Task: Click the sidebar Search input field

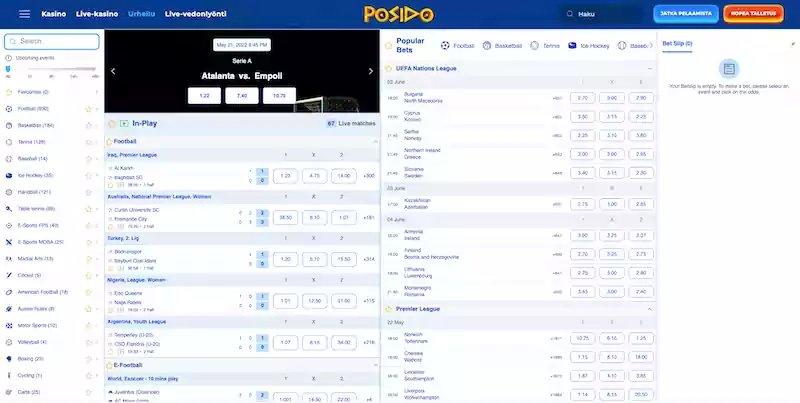Action: pos(52,41)
